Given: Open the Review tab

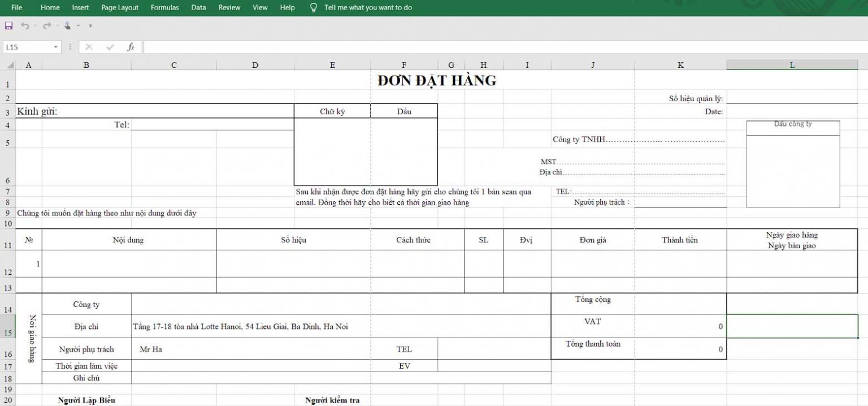Looking at the screenshot, I should point(229,7).
